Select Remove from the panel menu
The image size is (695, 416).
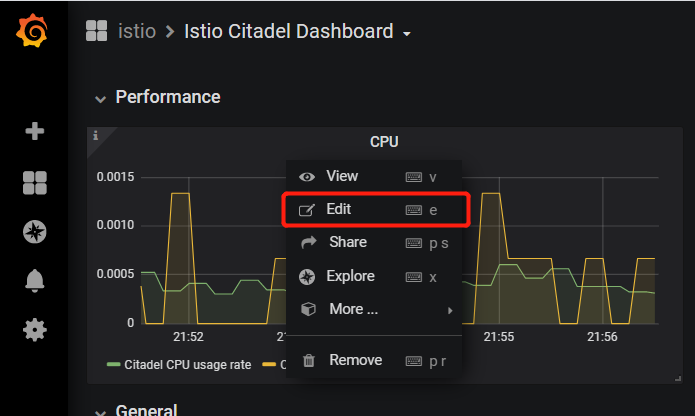[355, 359]
